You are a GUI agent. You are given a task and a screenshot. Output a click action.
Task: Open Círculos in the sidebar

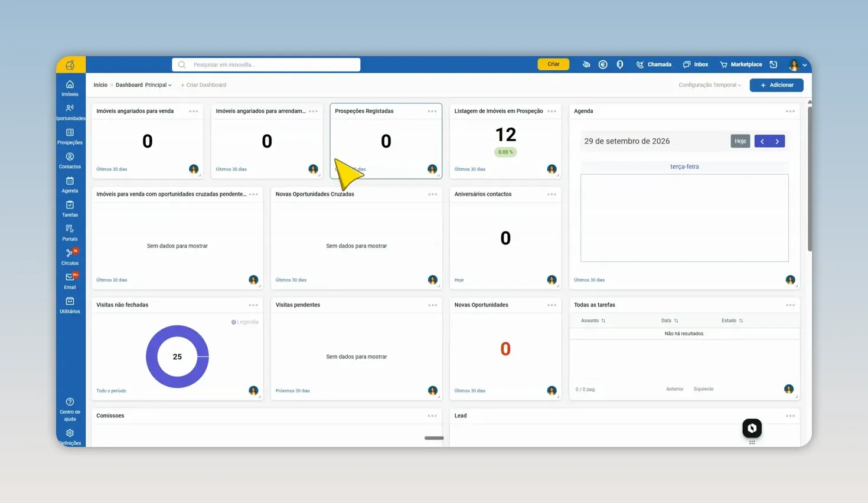tap(70, 257)
